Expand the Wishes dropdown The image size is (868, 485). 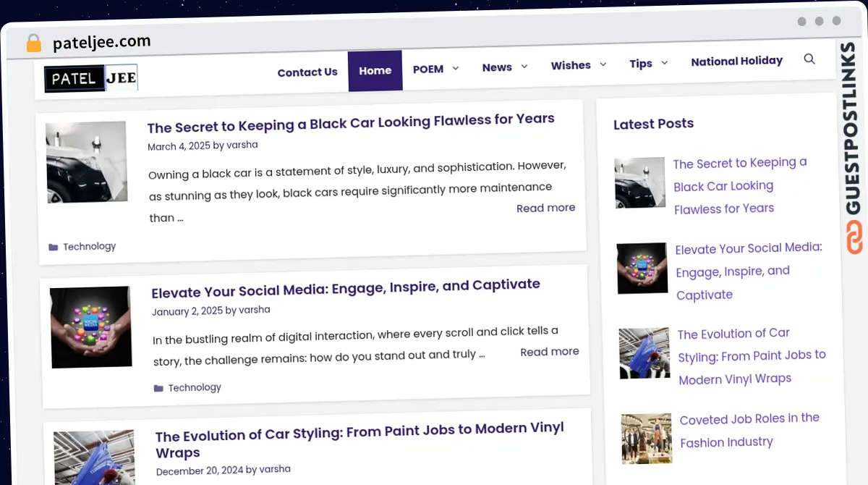click(578, 65)
